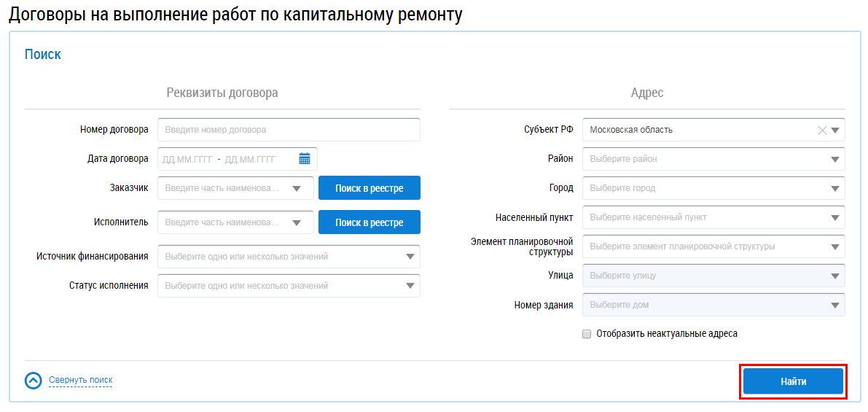Open the Город dropdown list
Viewport: 868px width, 412px height.
(835, 188)
